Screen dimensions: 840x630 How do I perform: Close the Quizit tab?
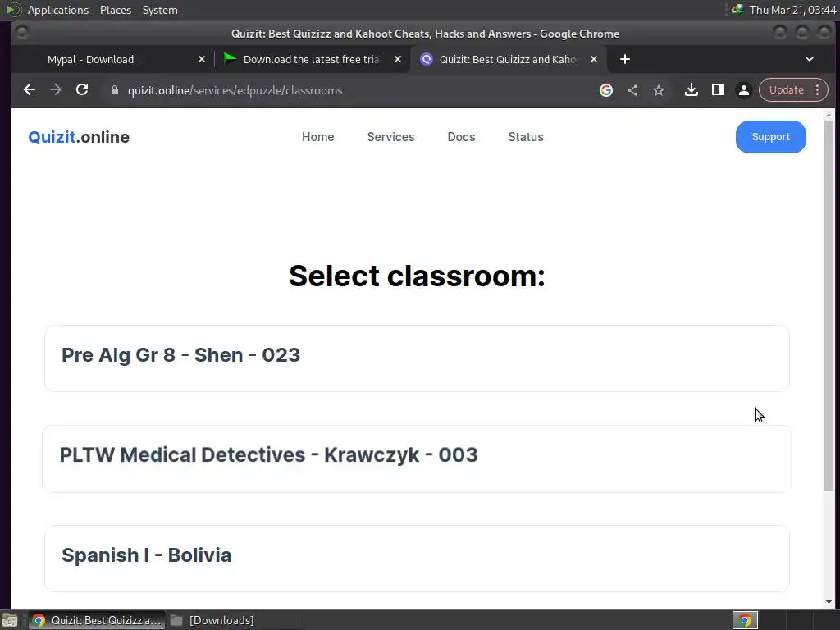point(594,59)
